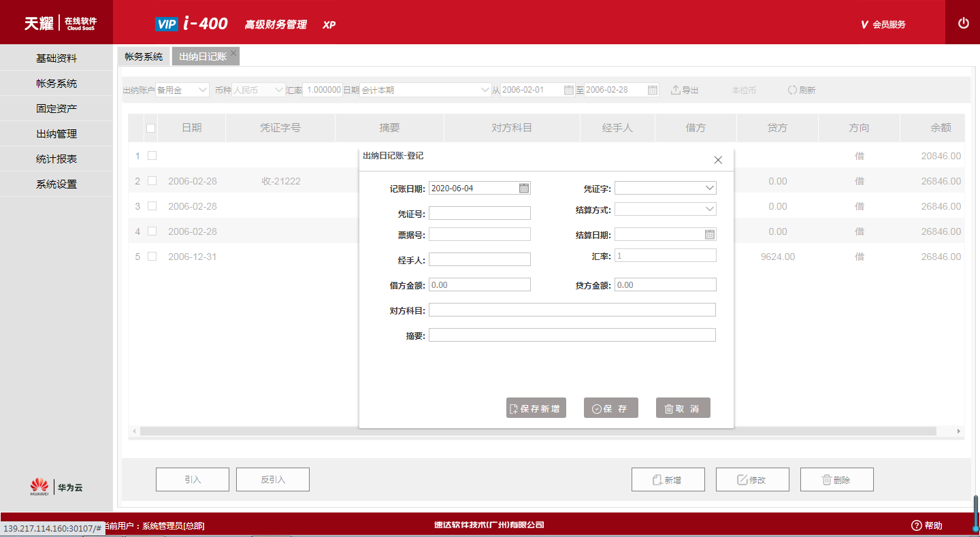The height and width of the screenshot is (537, 980).
Task: Tick the checkbox on row 3
Action: pyautogui.click(x=152, y=206)
